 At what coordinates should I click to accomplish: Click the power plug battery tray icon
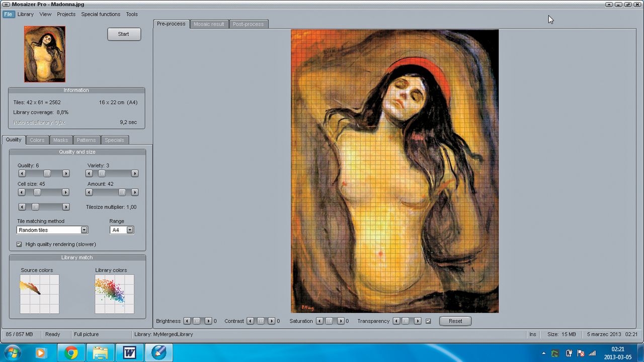(x=569, y=353)
